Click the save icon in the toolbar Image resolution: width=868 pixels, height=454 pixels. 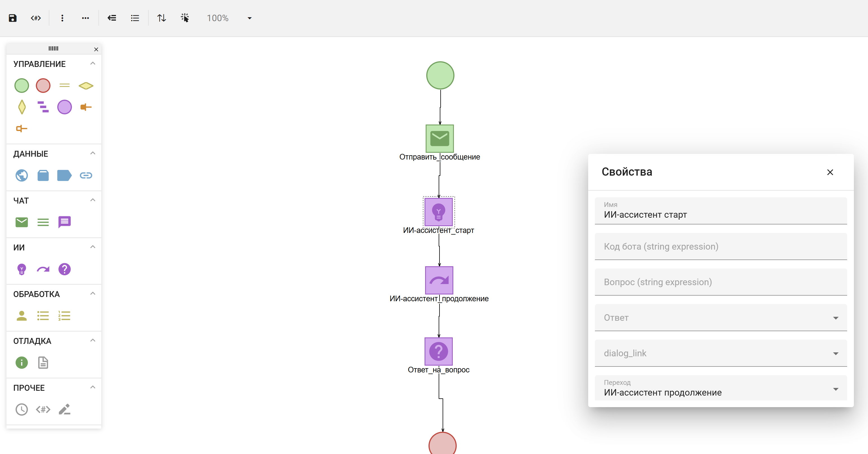[12, 18]
